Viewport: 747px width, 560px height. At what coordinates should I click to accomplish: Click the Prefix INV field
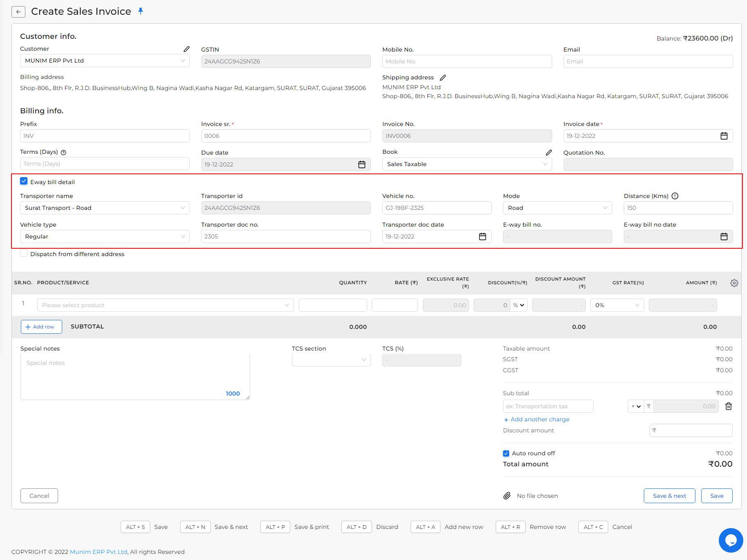coord(105,136)
